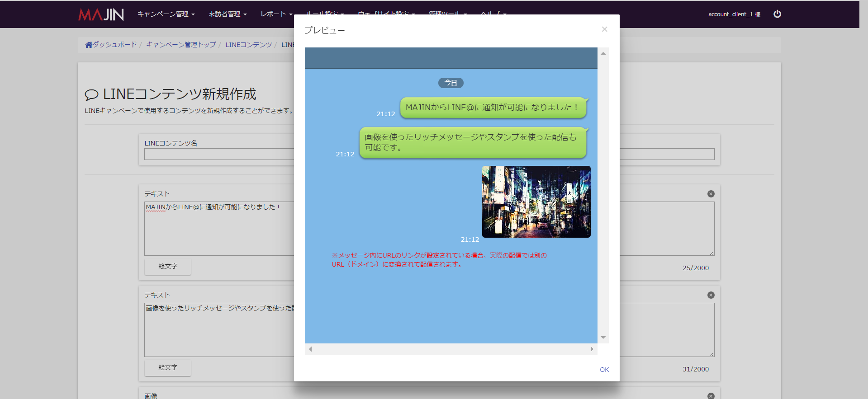Click the power logout icon
Screen dimensions: 868x399
pyautogui.click(x=777, y=14)
